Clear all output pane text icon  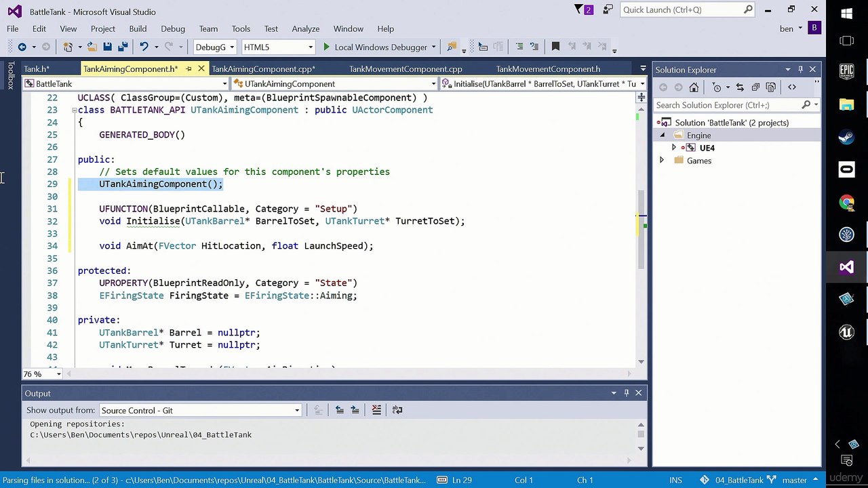coord(376,410)
